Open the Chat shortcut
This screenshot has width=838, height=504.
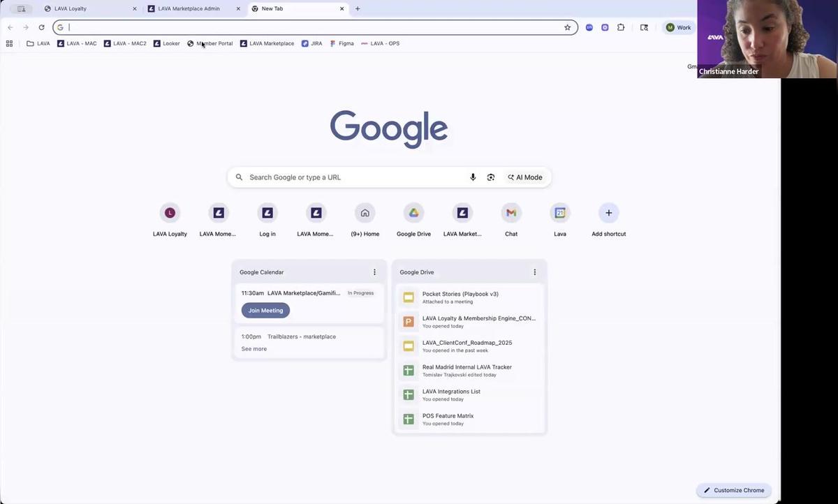[510, 213]
